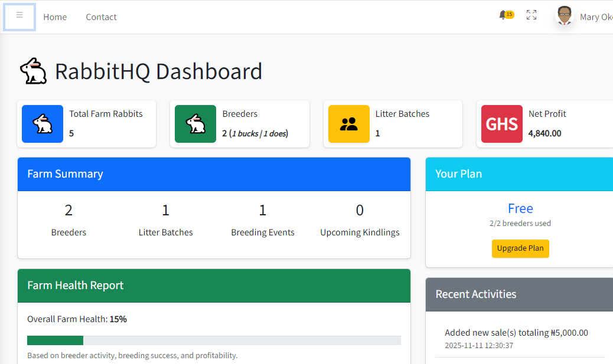613x364 pixels.
Task: Click the Breeding Events count
Action: (263, 211)
